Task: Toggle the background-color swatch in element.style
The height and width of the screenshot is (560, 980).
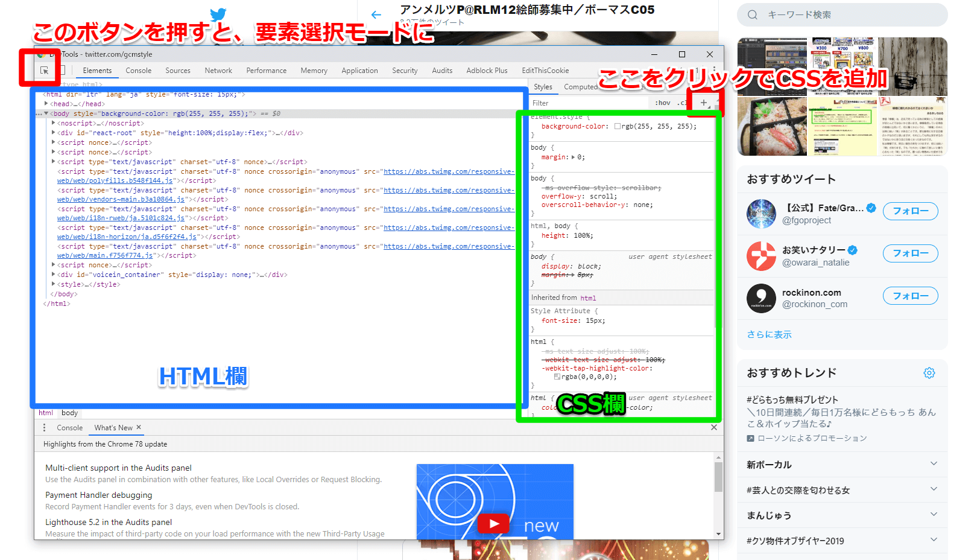Action: coord(618,126)
